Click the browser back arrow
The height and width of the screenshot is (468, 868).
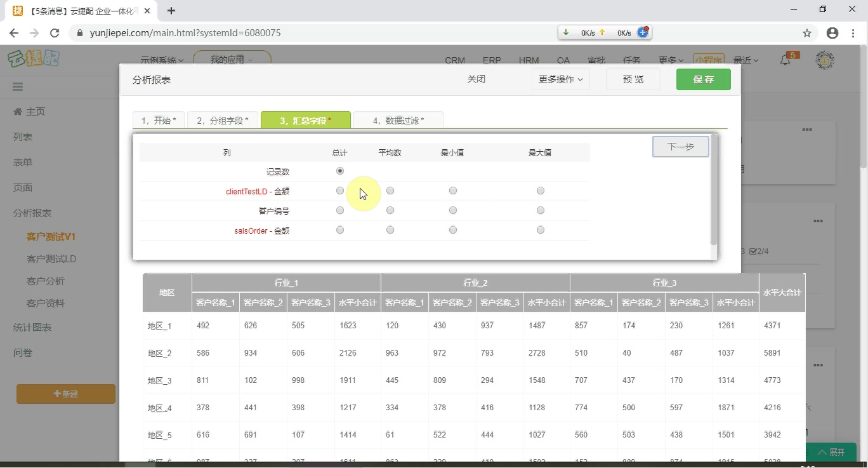[x=14, y=33]
